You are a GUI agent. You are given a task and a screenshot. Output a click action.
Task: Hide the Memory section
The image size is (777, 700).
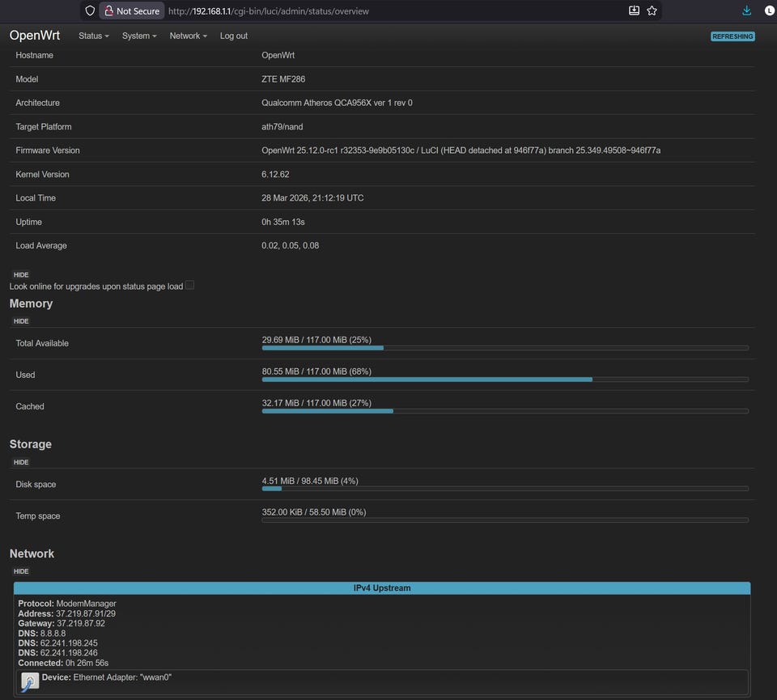point(21,321)
